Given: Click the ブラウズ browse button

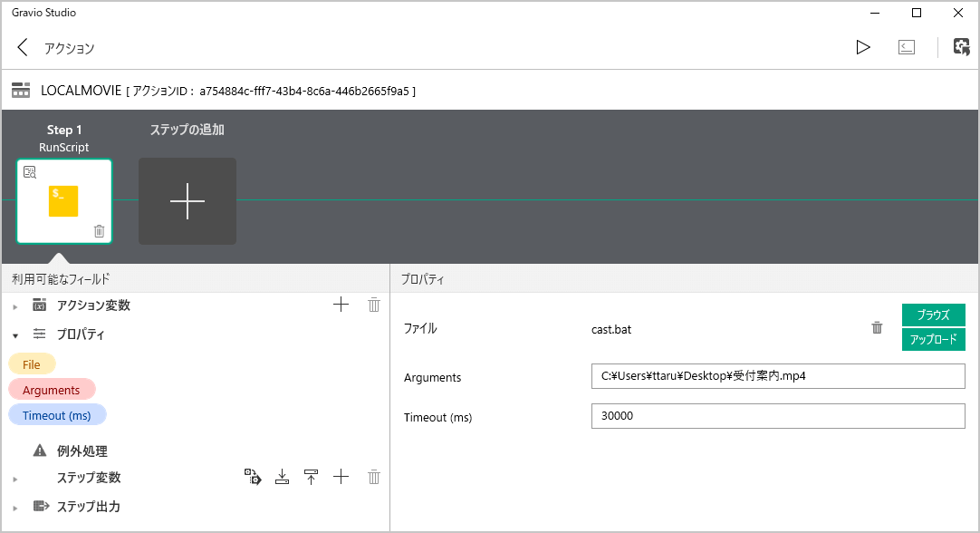Looking at the screenshot, I should 933,315.
